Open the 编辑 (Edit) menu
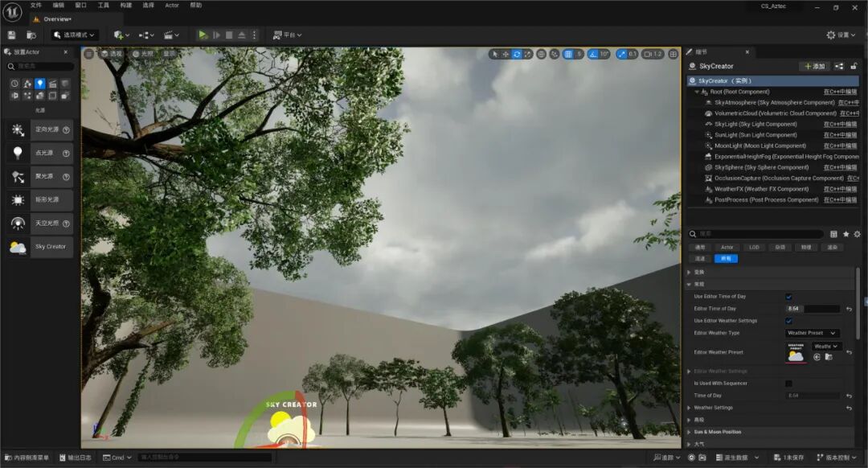 tap(59, 5)
